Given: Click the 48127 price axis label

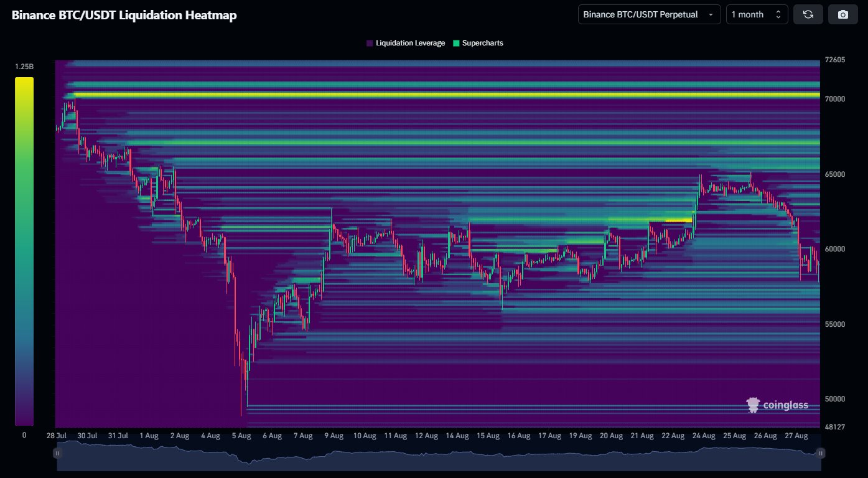Looking at the screenshot, I should tap(834, 427).
